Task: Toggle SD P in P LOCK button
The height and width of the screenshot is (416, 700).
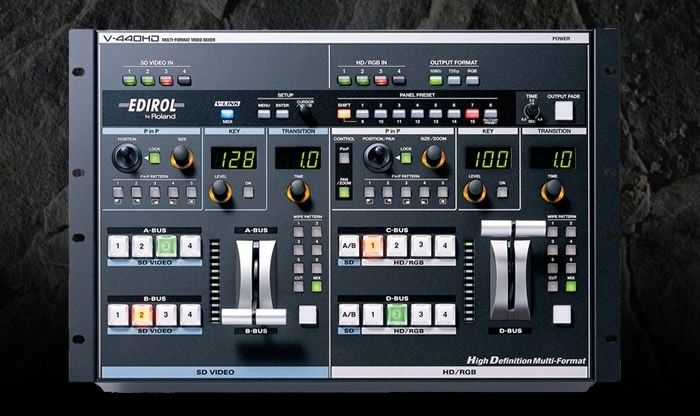Action: pyautogui.click(x=154, y=158)
